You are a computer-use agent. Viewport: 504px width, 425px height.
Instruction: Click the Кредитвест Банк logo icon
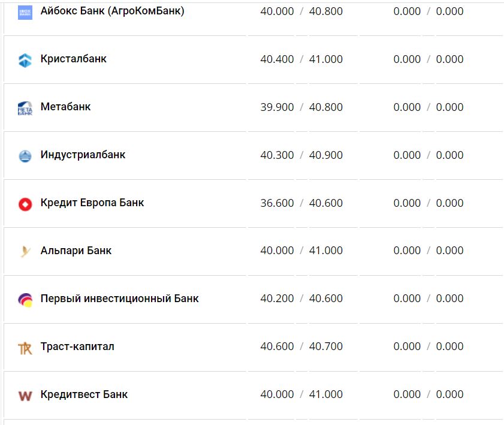pyautogui.click(x=25, y=396)
